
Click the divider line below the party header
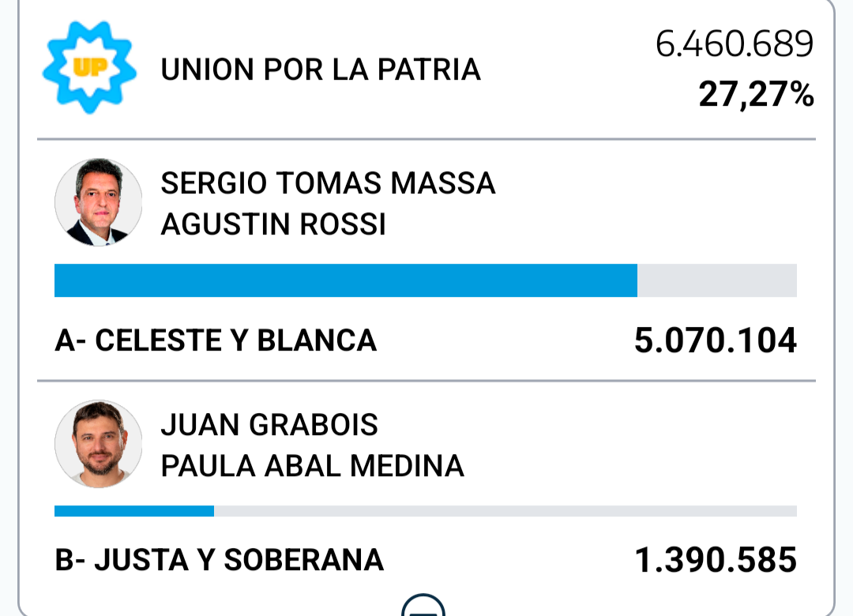click(x=426, y=139)
